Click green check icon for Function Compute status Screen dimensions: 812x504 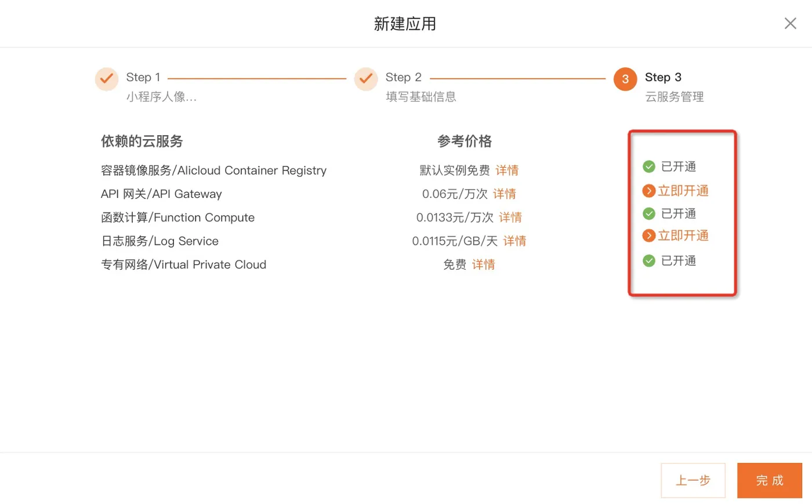pos(649,214)
